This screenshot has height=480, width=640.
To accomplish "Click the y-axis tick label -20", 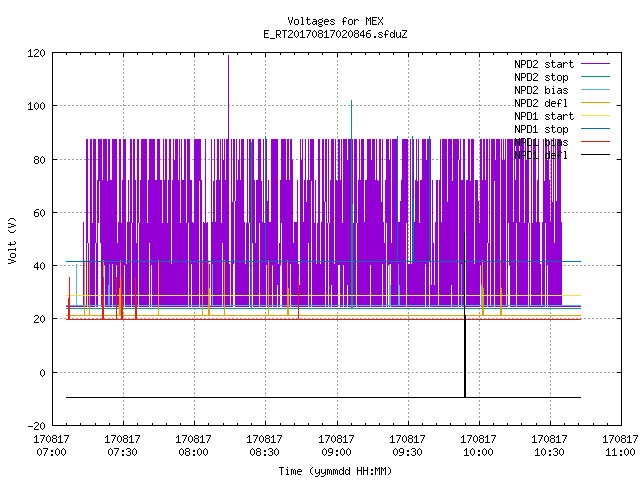I will tap(36, 426).
